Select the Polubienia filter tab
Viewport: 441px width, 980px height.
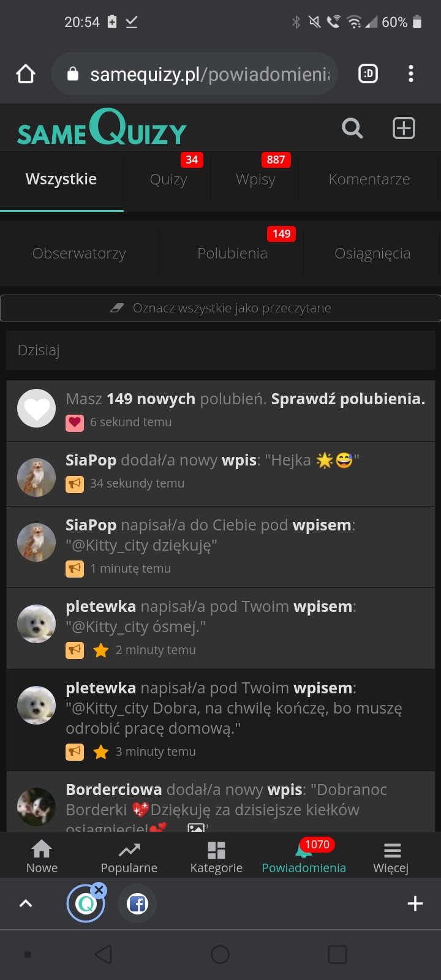pyautogui.click(x=232, y=254)
